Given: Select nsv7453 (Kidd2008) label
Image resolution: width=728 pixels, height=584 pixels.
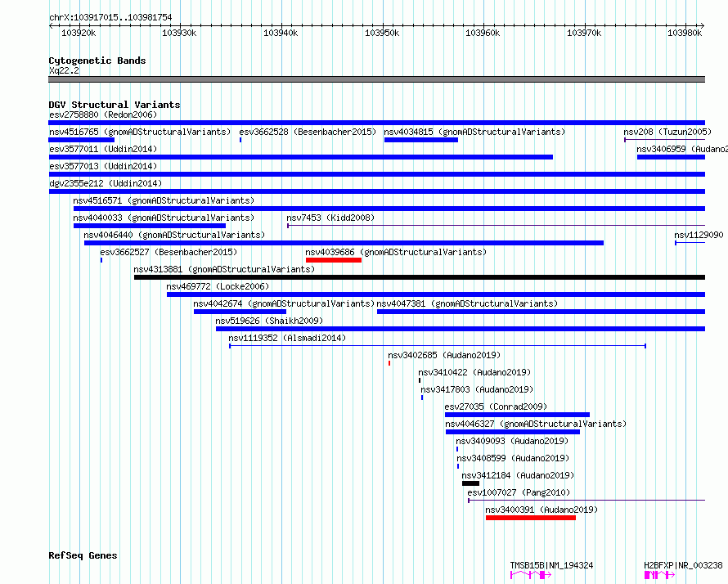Looking at the screenshot, I should click(330, 218).
